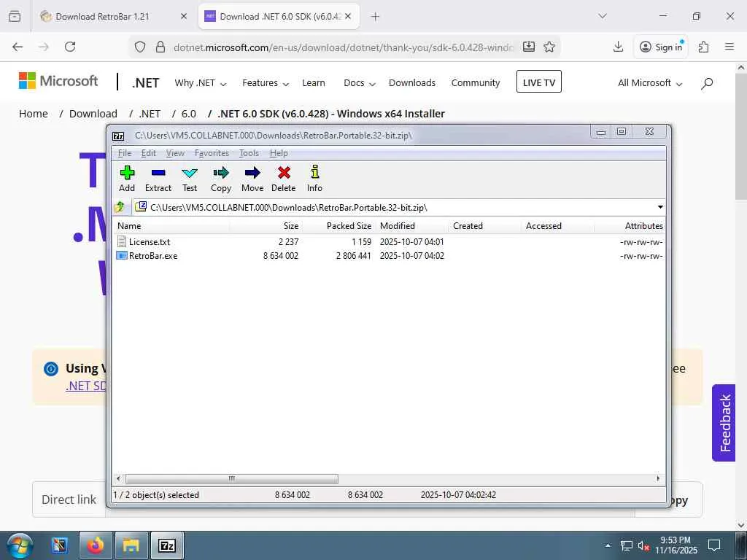Viewport: 747px width, 560px height.
Task: Click the website search magnifier icon
Action: pos(707,83)
